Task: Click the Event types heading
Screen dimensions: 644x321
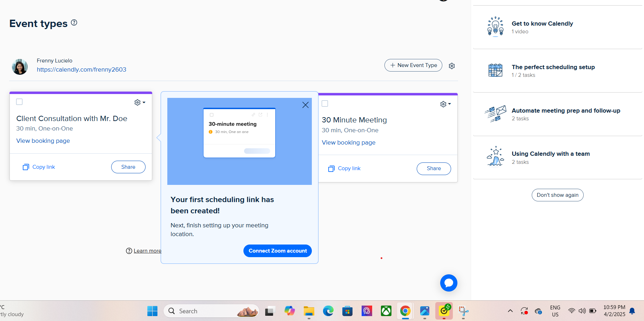Action: click(38, 24)
